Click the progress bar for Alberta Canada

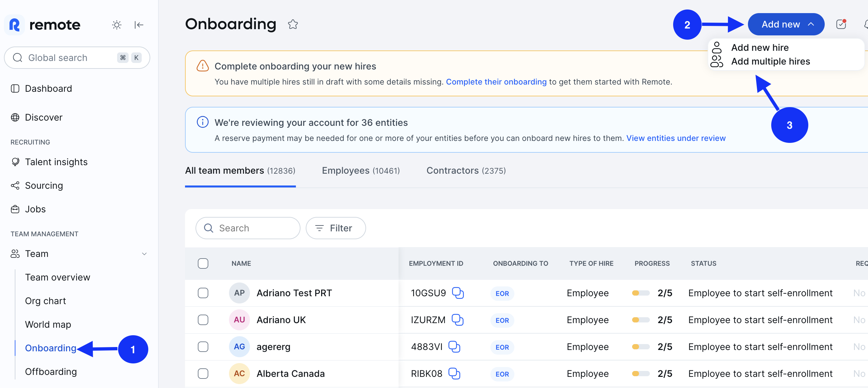641,374
